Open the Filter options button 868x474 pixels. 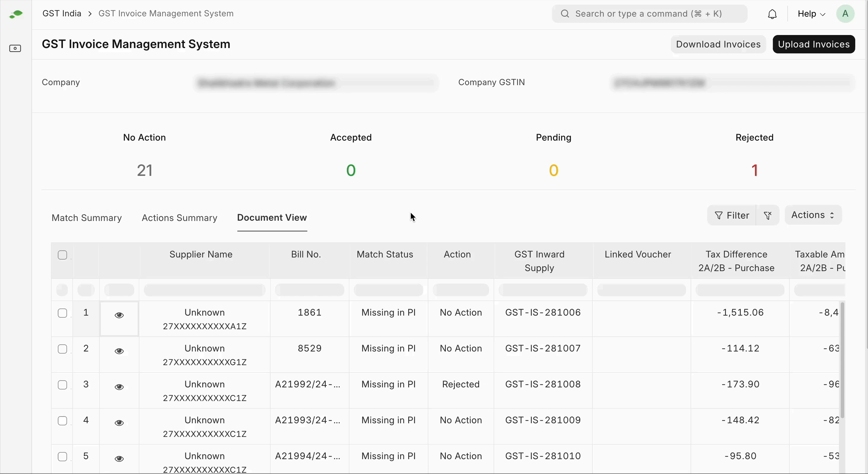click(x=732, y=215)
